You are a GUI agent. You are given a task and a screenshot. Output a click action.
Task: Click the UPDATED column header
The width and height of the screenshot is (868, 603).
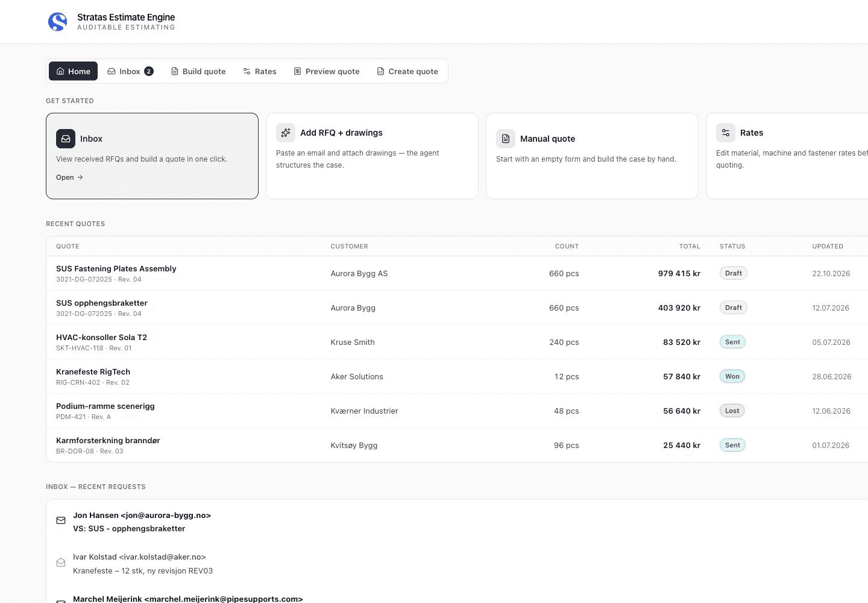click(x=828, y=246)
